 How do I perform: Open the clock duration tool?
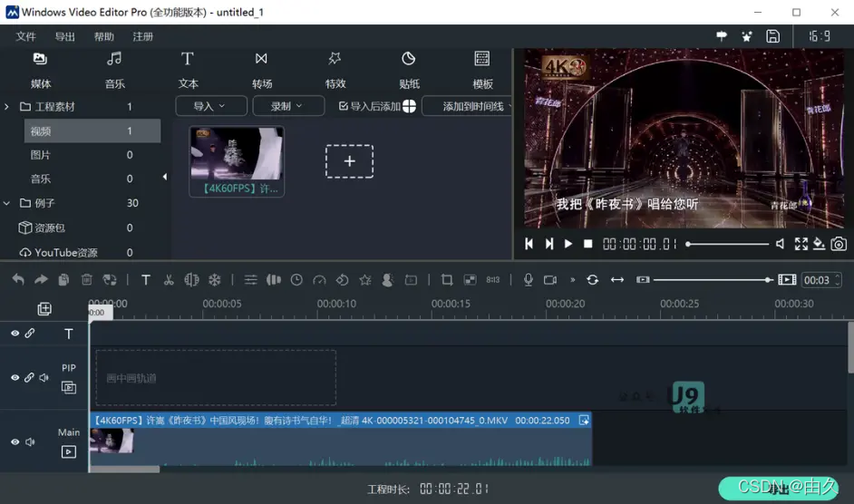(296, 279)
